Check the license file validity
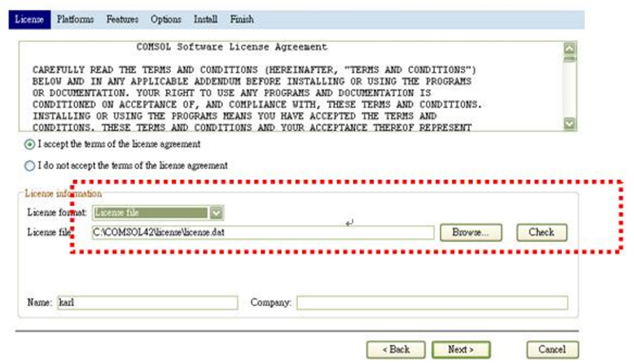634x364 pixels. 541,233
